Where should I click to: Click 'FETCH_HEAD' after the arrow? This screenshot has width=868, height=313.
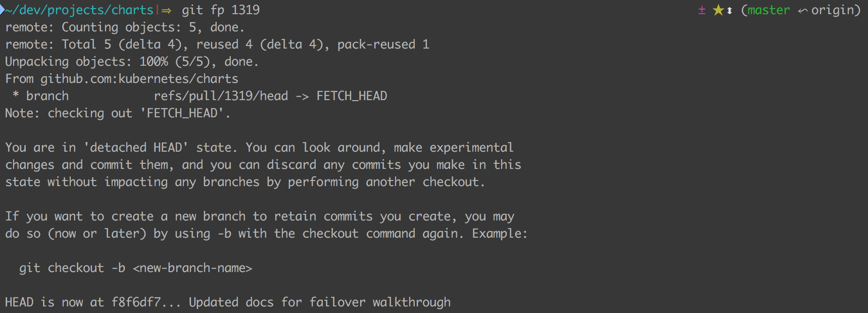pos(352,96)
